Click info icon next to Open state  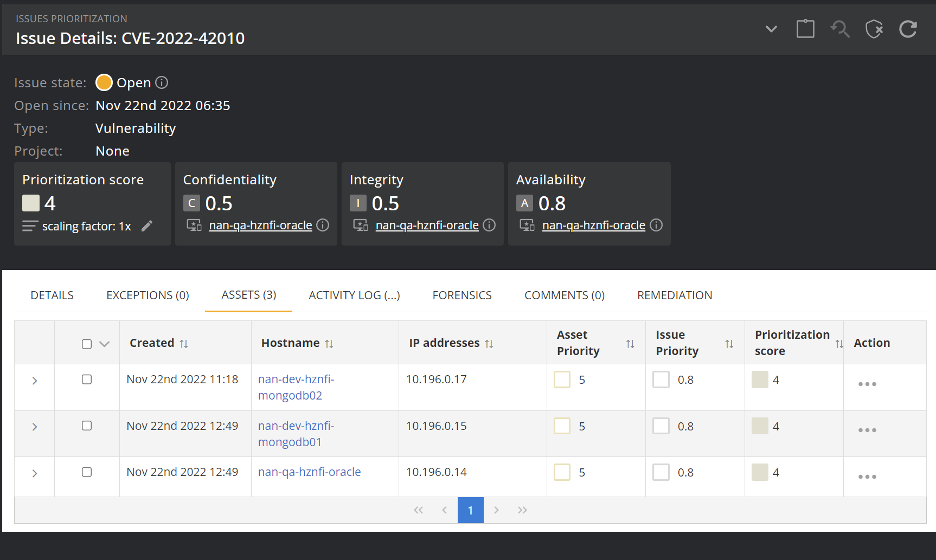[x=162, y=82]
